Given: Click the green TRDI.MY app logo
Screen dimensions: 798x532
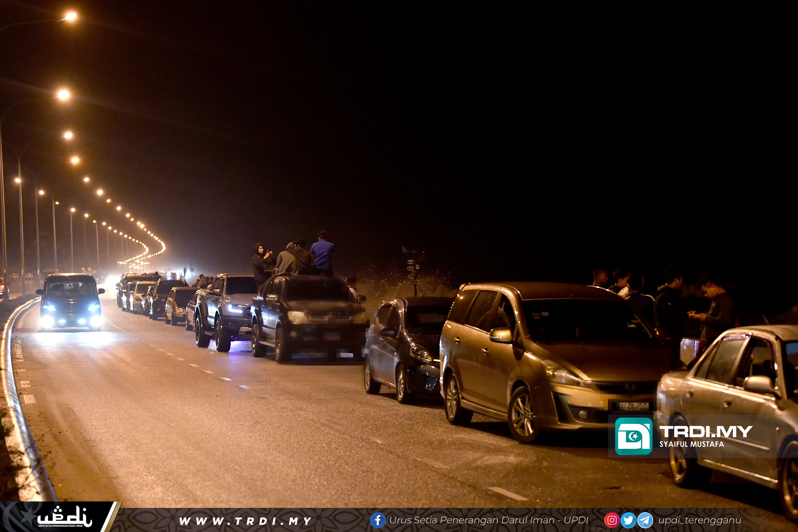Looking at the screenshot, I should pyautogui.click(x=633, y=436).
